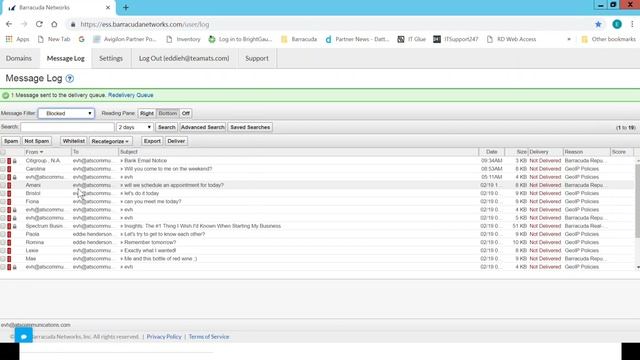This screenshot has width=640, height=360.
Task: Open the Log in to BrightGauge bookmark
Action: [240, 39]
